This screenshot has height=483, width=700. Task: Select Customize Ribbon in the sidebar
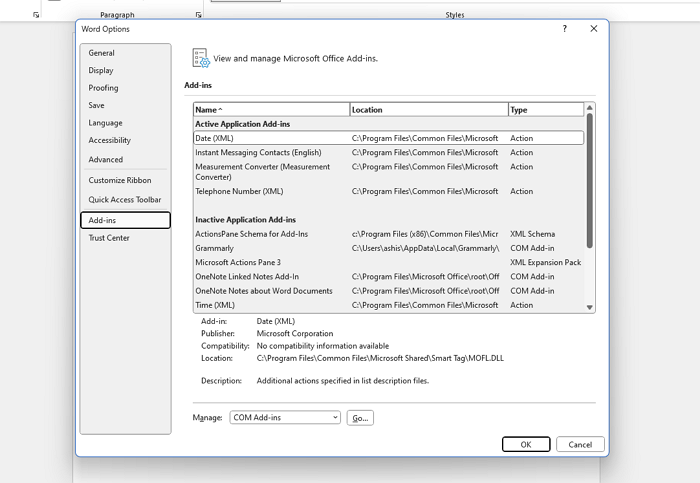click(x=120, y=180)
